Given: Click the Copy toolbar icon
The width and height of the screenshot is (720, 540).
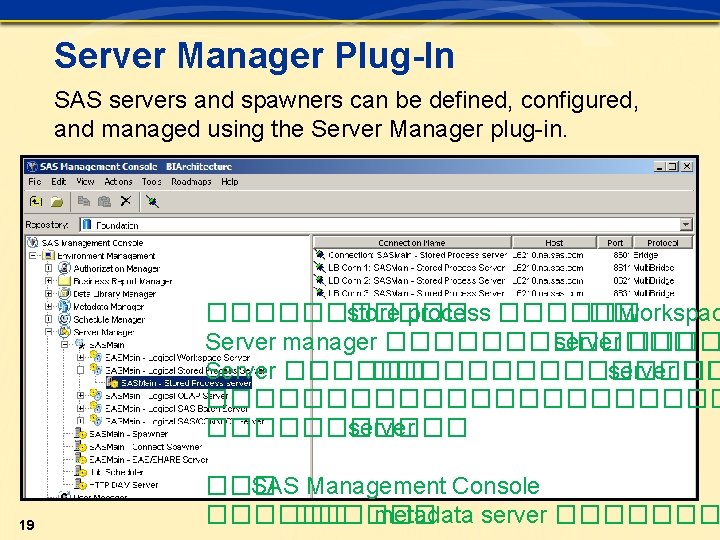Looking at the screenshot, I should click(83, 201).
